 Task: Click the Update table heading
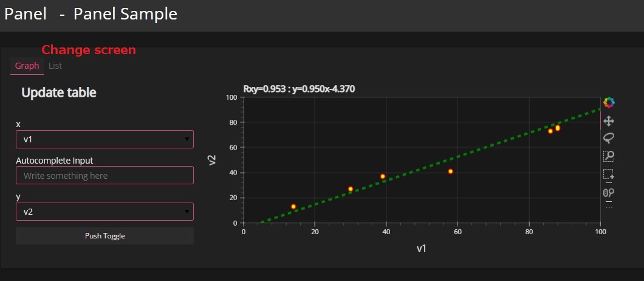pyautogui.click(x=59, y=92)
